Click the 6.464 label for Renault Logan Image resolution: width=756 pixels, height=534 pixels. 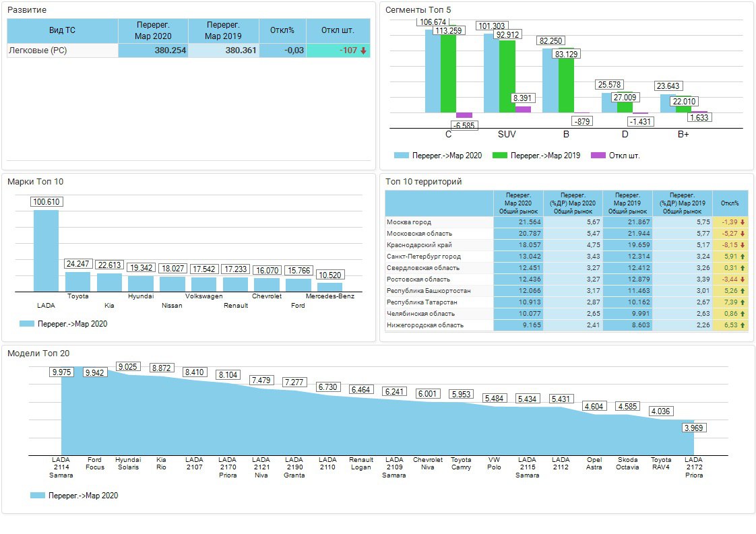click(360, 389)
